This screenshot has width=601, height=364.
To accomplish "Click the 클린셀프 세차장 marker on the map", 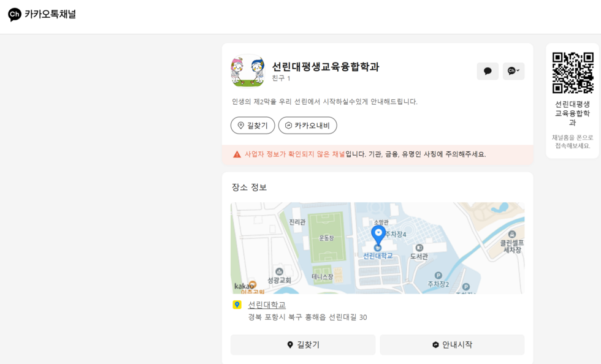I will pyautogui.click(x=511, y=234).
